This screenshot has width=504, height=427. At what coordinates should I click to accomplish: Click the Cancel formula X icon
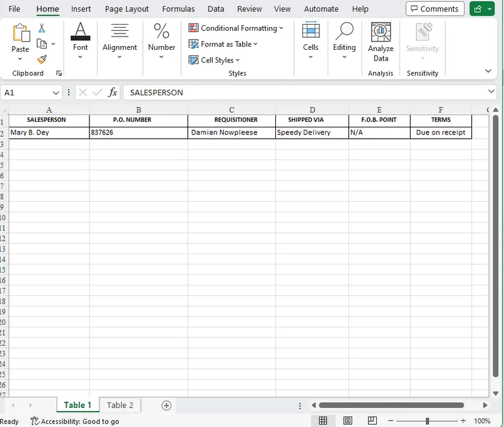pos(83,93)
